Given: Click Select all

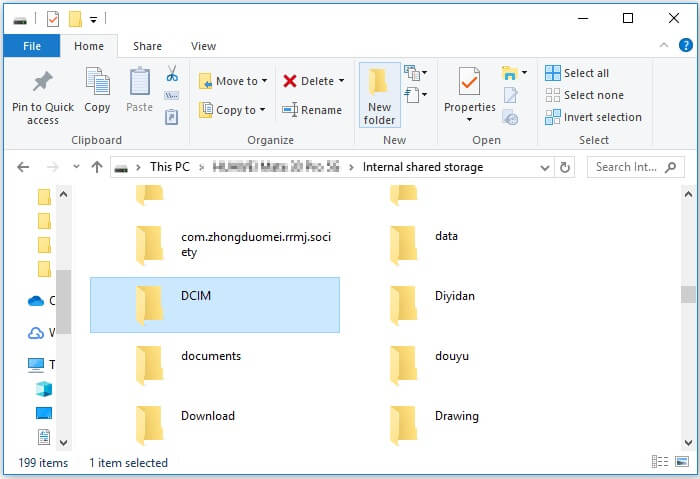Looking at the screenshot, I should (577, 73).
